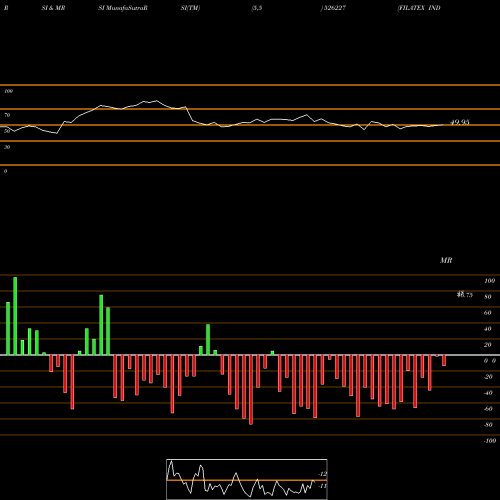Click the -40 label on MR axis
This screenshot has width=500, height=500.
coord(488,393)
